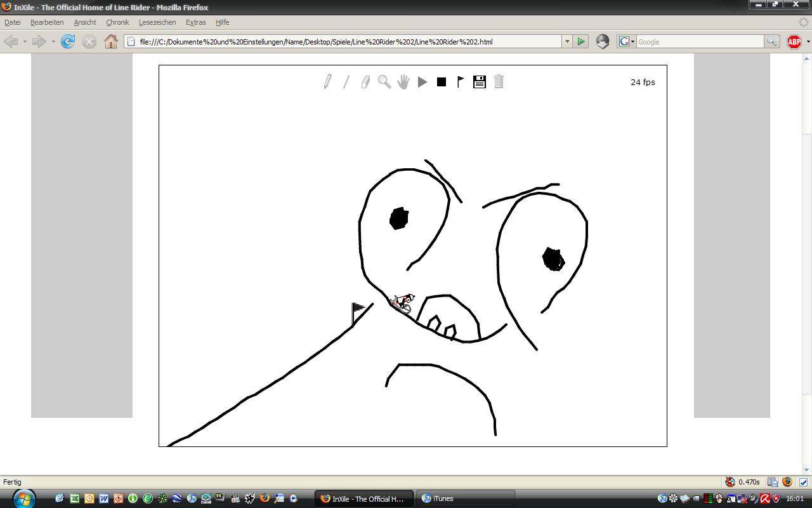Launch ICQ flower from quick launch
Viewport: 812px width, 508px height.
pyautogui.click(x=162, y=498)
